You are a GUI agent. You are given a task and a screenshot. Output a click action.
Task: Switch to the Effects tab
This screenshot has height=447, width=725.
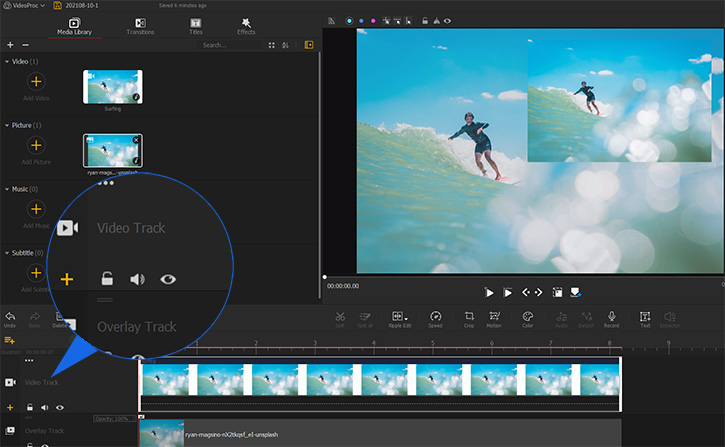click(x=246, y=26)
